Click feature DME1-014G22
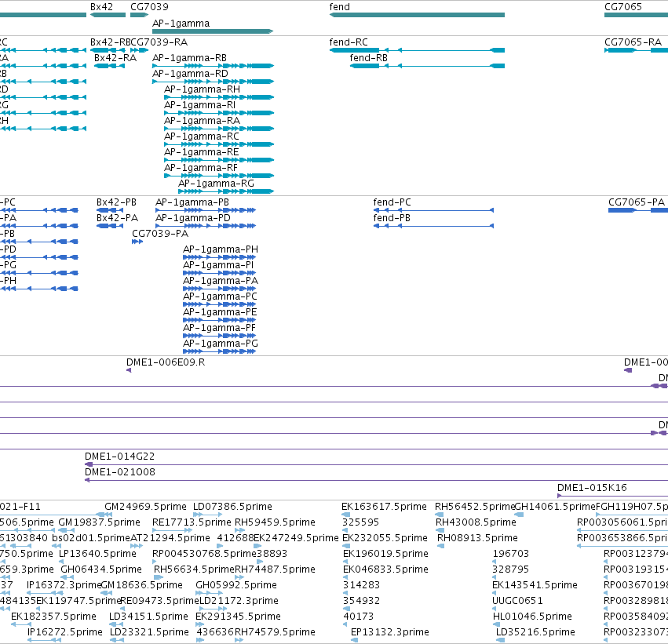 point(120,457)
